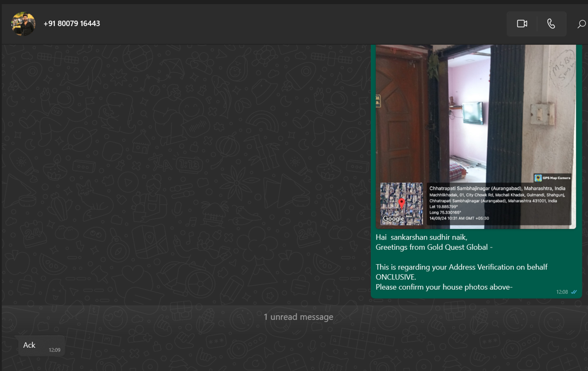Image resolution: width=588 pixels, height=371 pixels.
Task: Click the 12:09 timestamp beside Ack
Action: [x=54, y=350]
